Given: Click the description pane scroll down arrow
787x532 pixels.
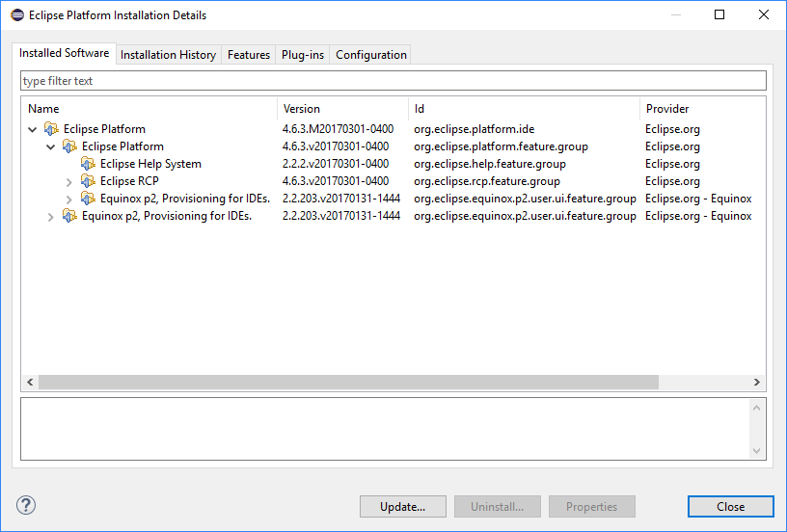Looking at the screenshot, I should 757,451.
